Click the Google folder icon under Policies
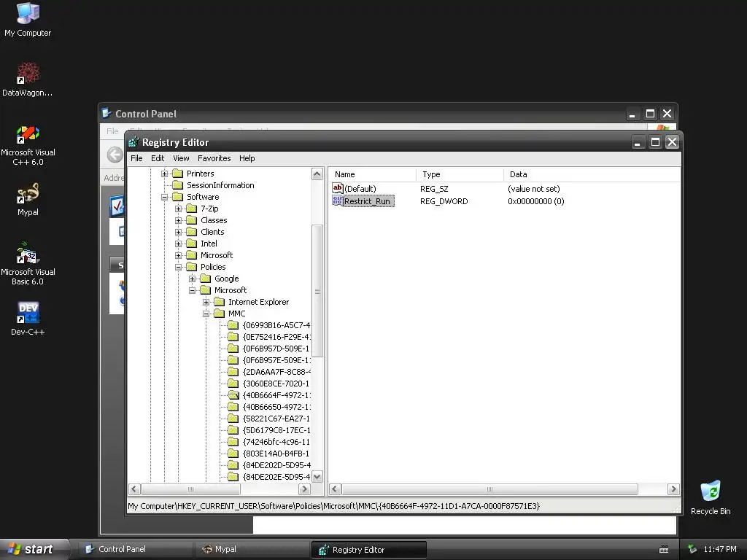The width and height of the screenshot is (747, 560). pos(205,279)
